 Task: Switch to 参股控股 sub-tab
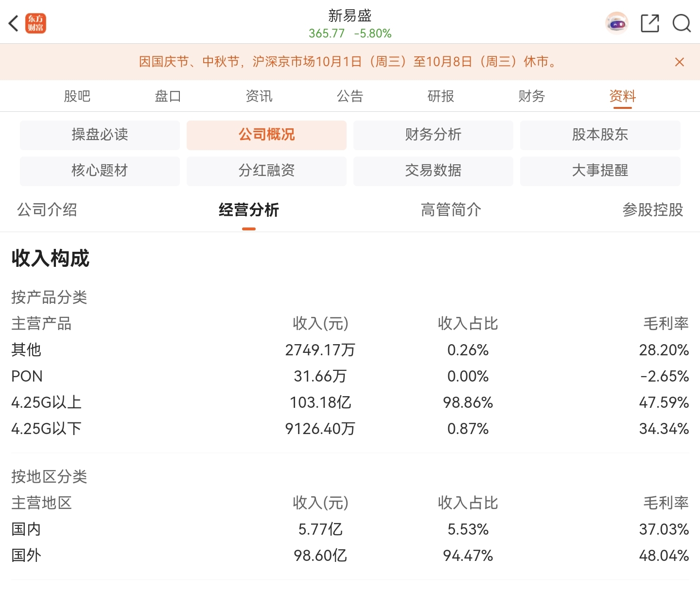653,210
